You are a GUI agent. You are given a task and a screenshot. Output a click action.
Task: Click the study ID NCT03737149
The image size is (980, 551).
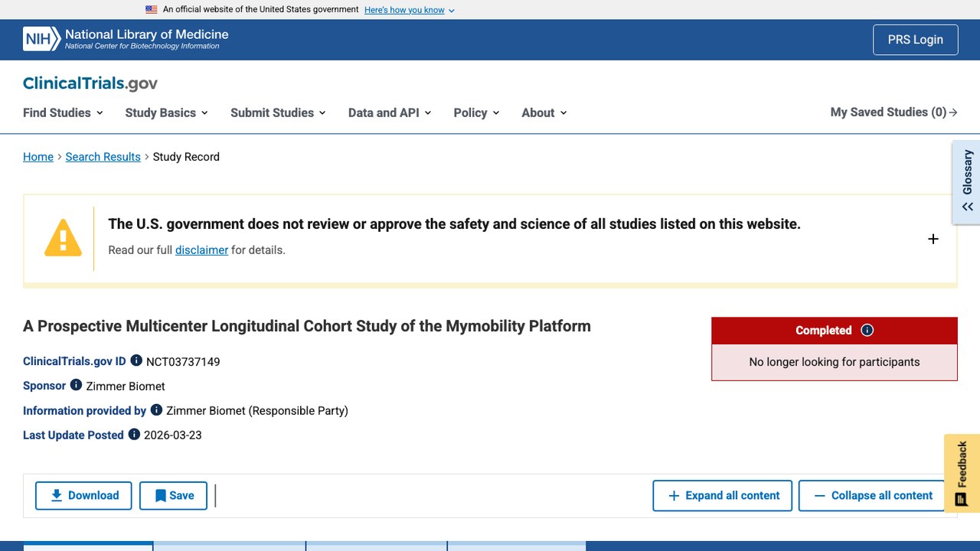tap(183, 362)
